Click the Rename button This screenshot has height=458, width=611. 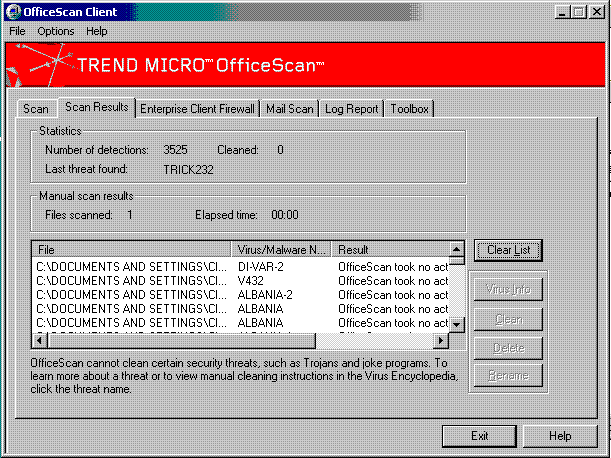(x=509, y=375)
